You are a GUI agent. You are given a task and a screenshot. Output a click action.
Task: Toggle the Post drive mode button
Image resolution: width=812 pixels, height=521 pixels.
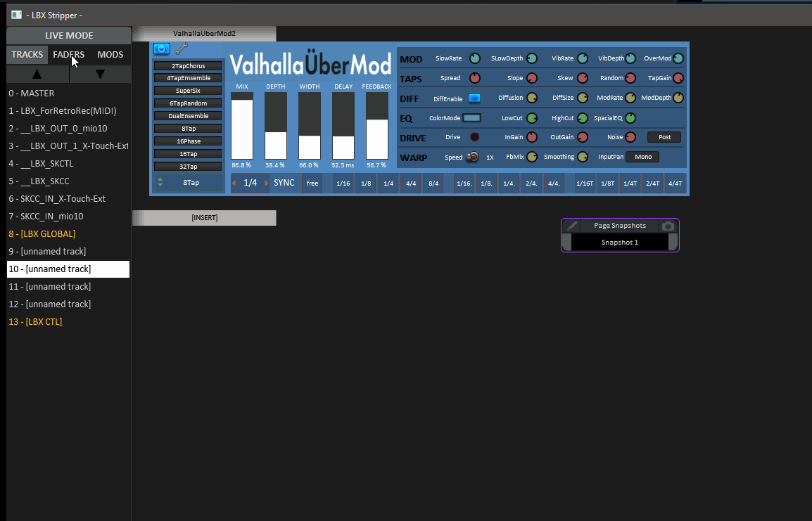[664, 137]
